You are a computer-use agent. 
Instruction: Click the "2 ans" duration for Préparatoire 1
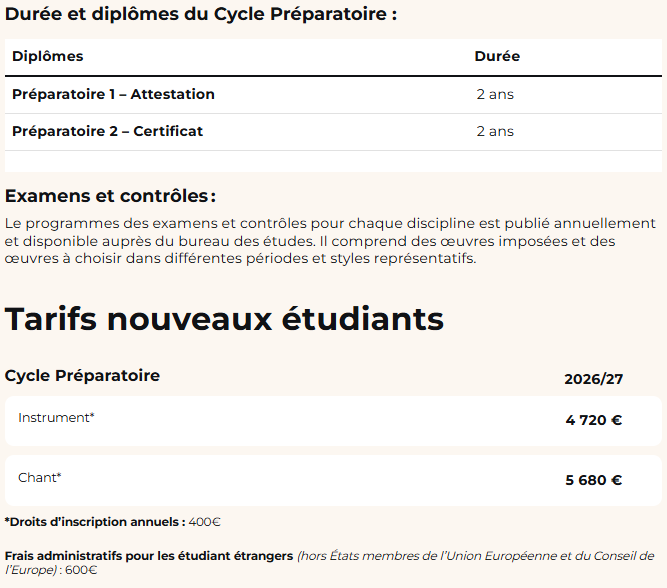[x=495, y=95]
